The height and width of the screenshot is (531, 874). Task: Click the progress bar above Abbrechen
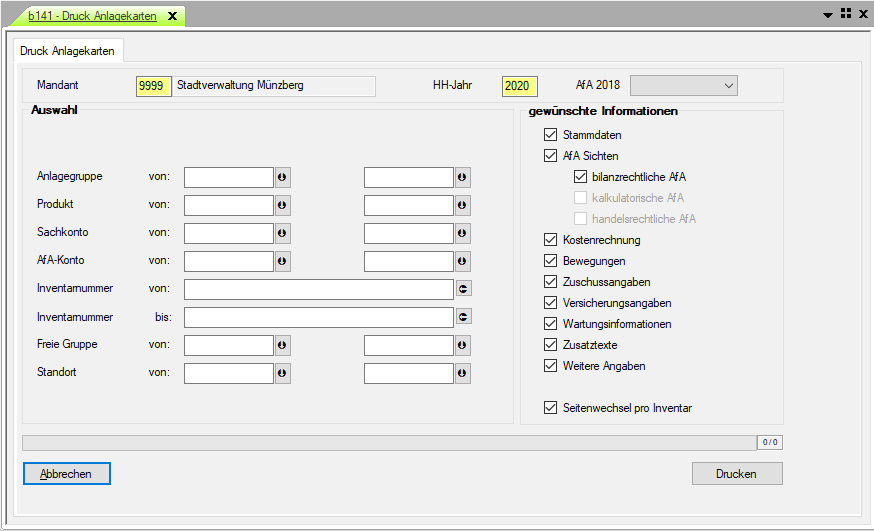click(x=388, y=442)
